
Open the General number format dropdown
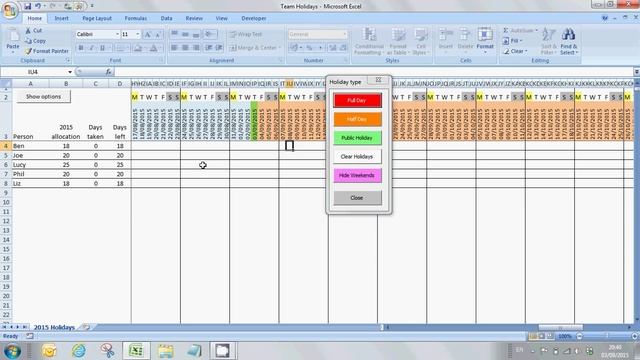click(x=344, y=34)
